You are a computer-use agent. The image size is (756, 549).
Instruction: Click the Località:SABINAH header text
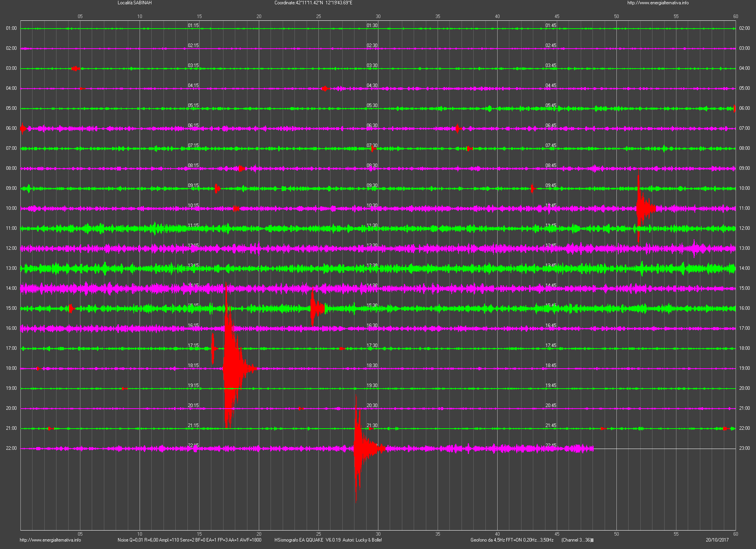coord(134,3)
